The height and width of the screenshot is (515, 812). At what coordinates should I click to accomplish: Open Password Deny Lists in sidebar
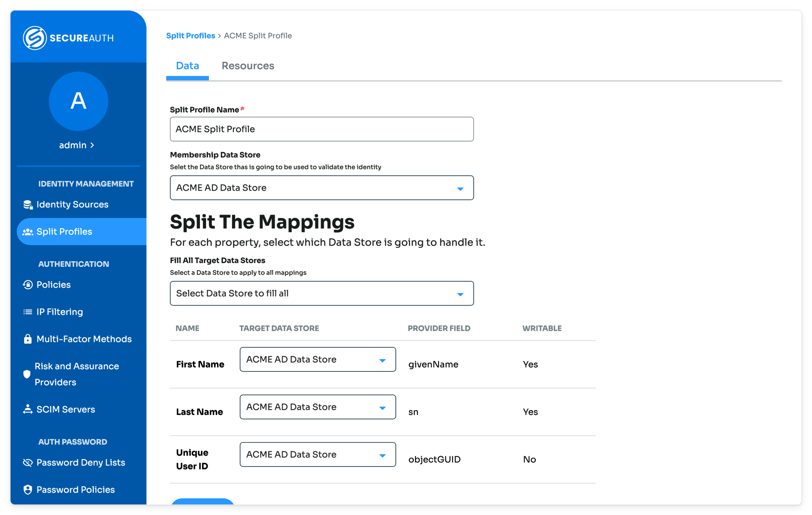[80, 462]
